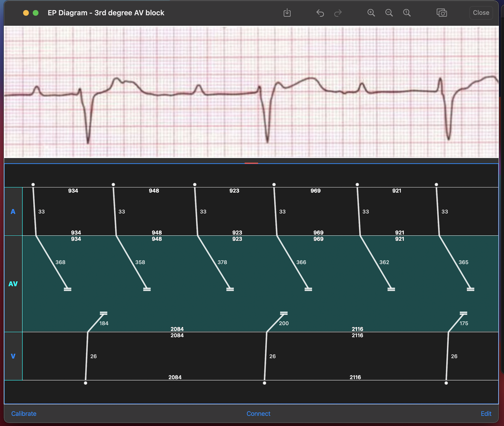Zoom in with the magnifier plus icon
This screenshot has height=426, width=504.
[371, 13]
